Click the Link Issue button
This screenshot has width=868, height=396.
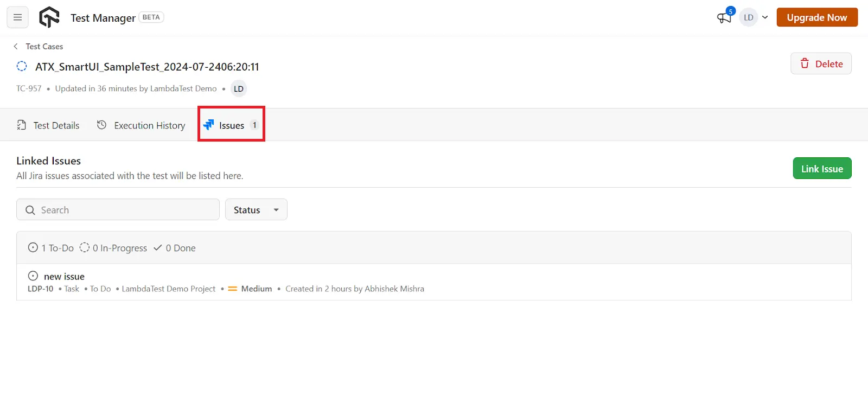(x=822, y=169)
